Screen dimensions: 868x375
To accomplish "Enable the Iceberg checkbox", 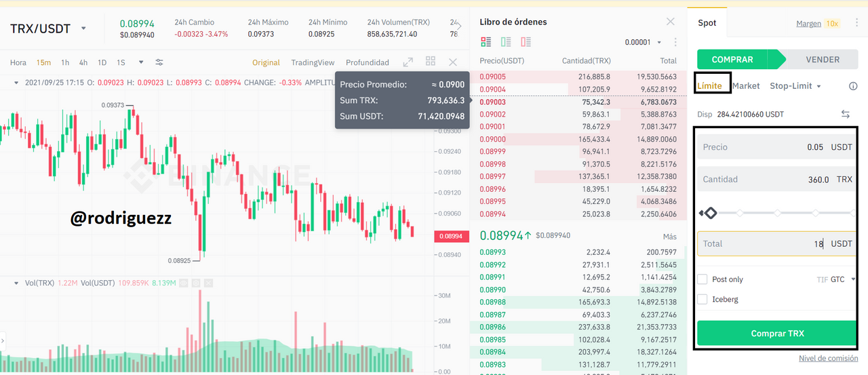I will [703, 299].
